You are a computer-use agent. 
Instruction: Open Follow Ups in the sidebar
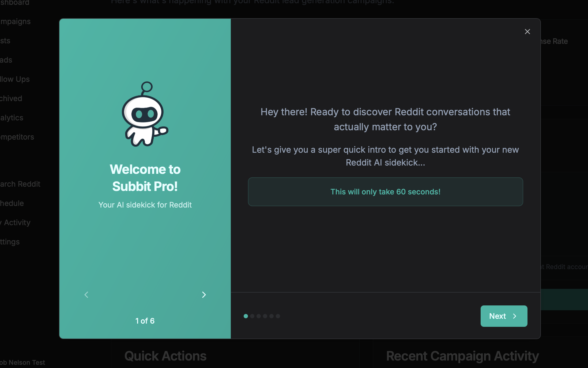[15, 79]
